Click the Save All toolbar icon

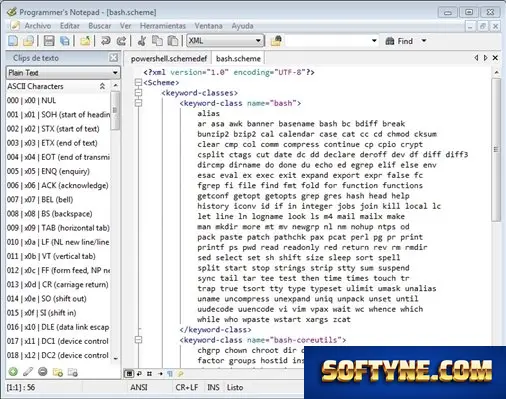[x=65, y=41]
